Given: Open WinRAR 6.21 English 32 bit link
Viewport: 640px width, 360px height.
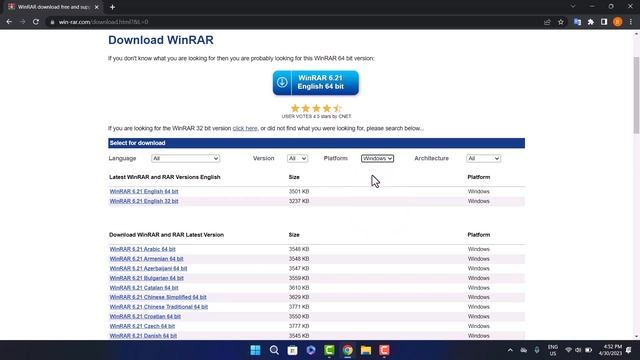Looking at the screenshot, I should coord(144,201).
